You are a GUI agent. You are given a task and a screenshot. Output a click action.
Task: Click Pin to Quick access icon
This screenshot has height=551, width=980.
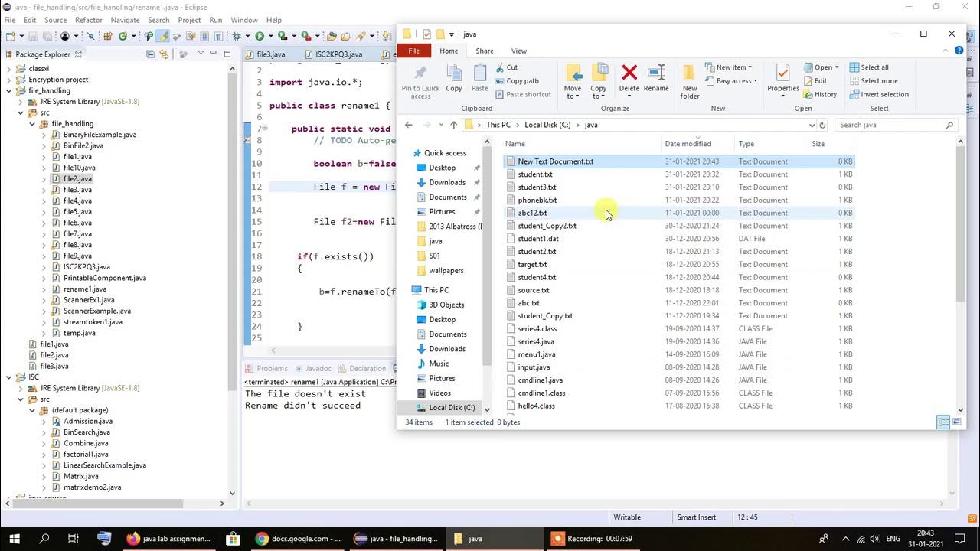pyautogui.click(x=420, y=73)
